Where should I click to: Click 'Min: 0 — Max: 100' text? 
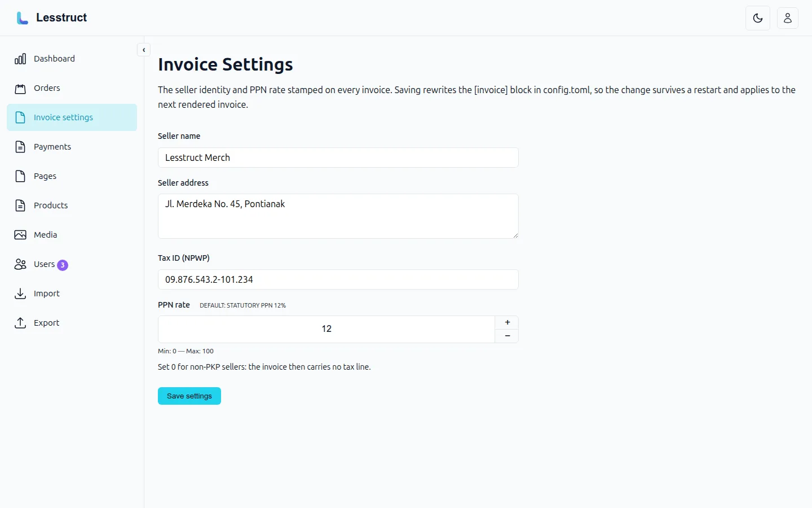point(186,351)
